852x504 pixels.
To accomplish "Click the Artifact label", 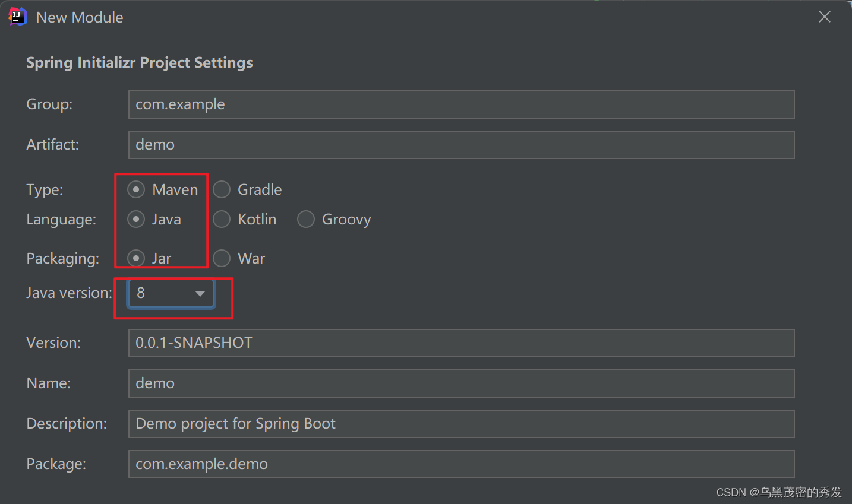I will (x=52, y=144).
